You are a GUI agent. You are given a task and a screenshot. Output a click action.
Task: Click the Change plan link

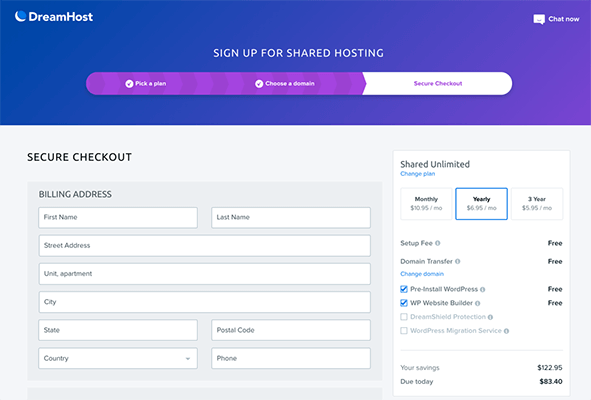tap(418, 174)
